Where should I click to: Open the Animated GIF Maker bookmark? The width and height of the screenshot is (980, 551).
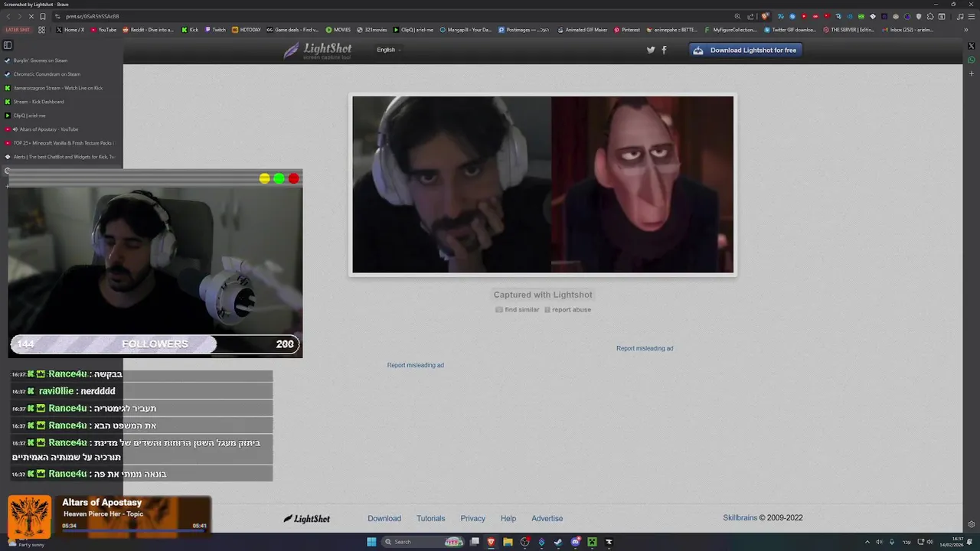[582, 30]
